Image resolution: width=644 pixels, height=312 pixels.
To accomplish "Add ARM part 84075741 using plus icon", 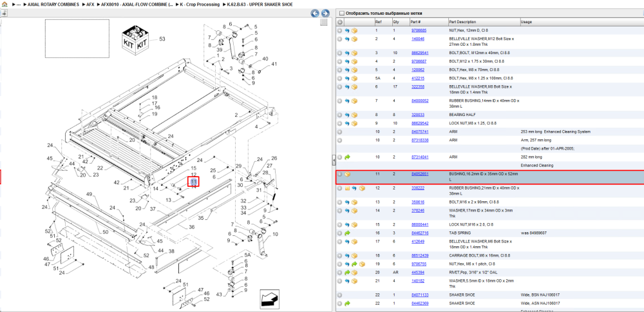I will 340,132.
